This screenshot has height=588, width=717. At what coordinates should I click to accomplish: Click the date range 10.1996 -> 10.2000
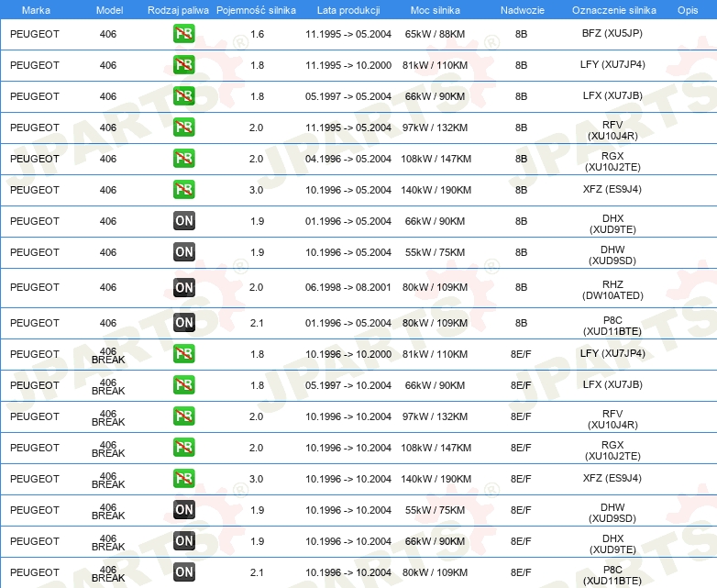[x=348, y=354]
